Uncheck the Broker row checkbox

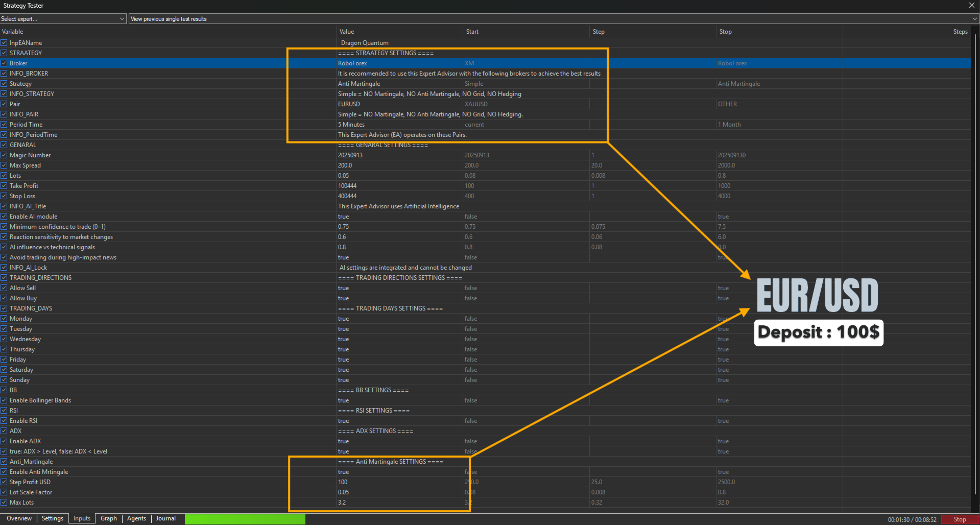pyautogui.click(x=4, y=63)
